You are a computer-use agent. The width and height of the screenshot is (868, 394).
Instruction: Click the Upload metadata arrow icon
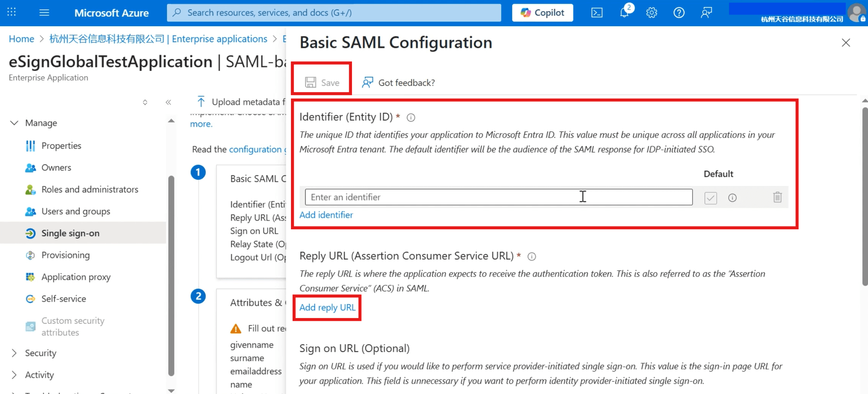pyautogui.click(x=201, y=102)
